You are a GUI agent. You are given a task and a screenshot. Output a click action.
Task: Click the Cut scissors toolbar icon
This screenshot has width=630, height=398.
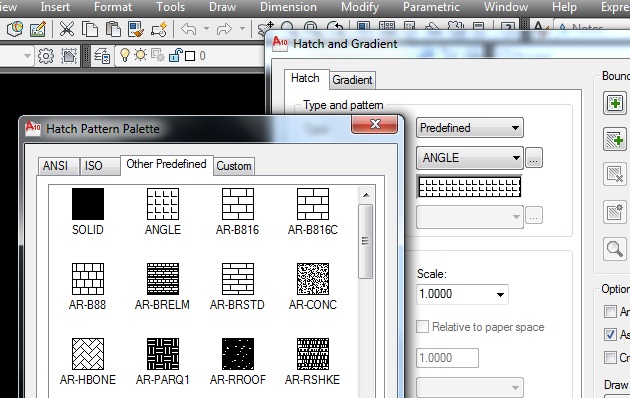67,29
